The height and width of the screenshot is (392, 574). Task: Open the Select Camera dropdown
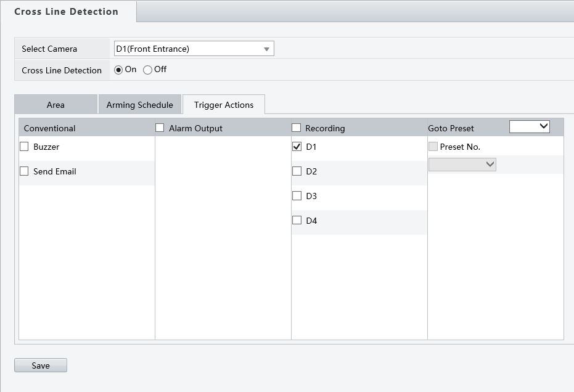193,49
